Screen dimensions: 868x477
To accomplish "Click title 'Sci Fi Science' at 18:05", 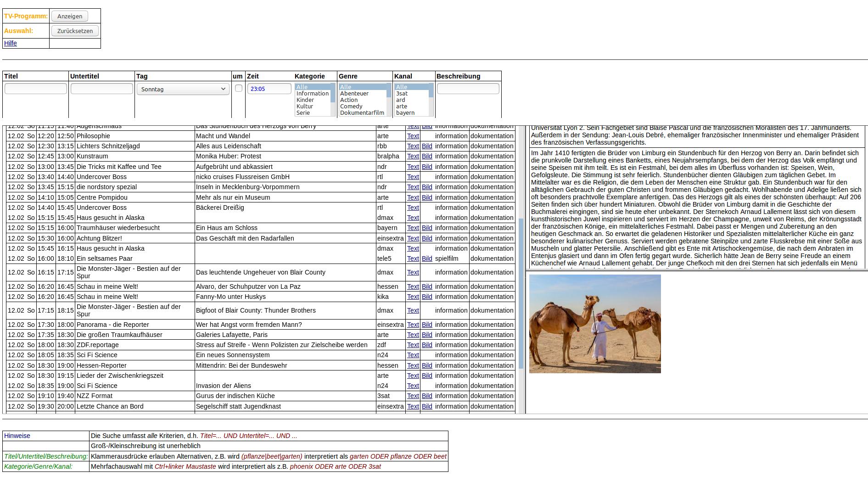I will [x=97, y=355].
